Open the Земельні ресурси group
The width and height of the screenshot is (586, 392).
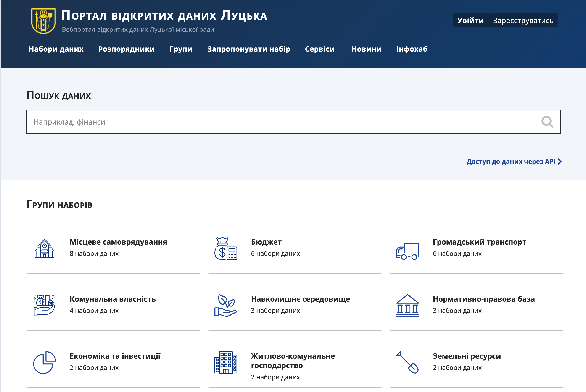467,356
